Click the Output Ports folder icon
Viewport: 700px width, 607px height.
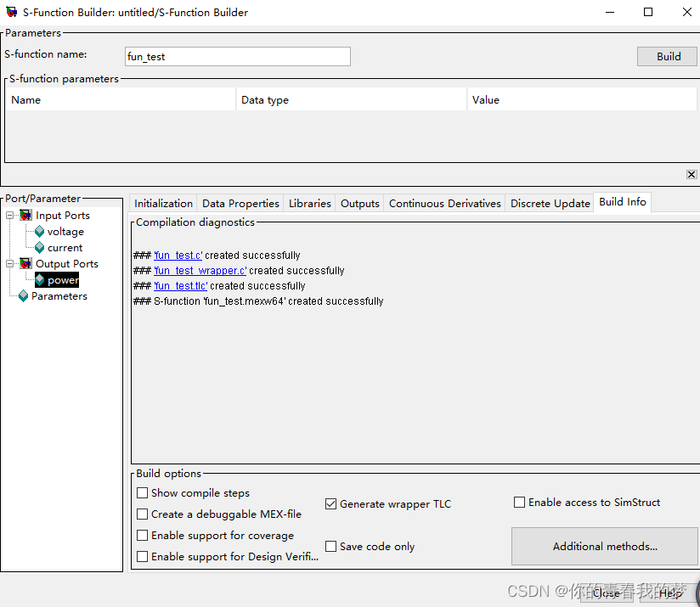click(26, 264)
